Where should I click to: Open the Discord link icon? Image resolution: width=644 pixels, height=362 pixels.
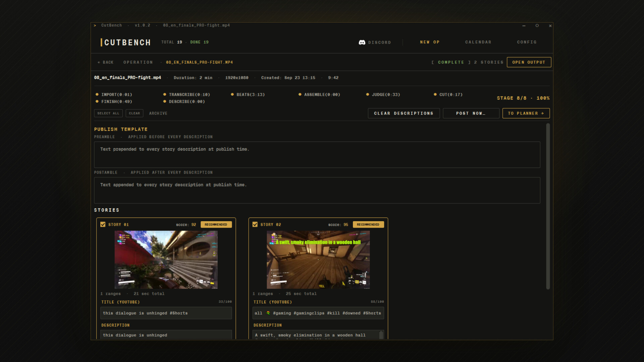[362, 42]
